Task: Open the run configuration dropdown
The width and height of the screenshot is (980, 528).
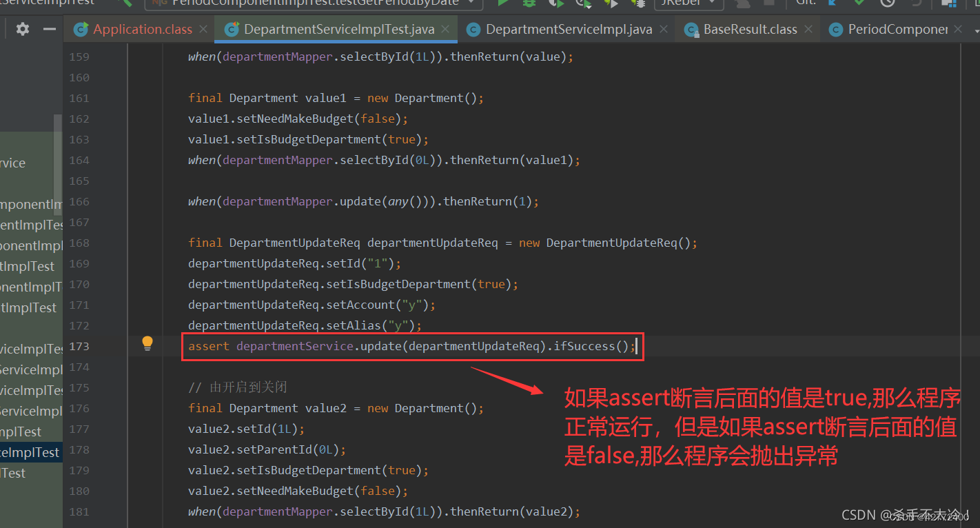Action: pyautogui.click(x=314, y=3)
